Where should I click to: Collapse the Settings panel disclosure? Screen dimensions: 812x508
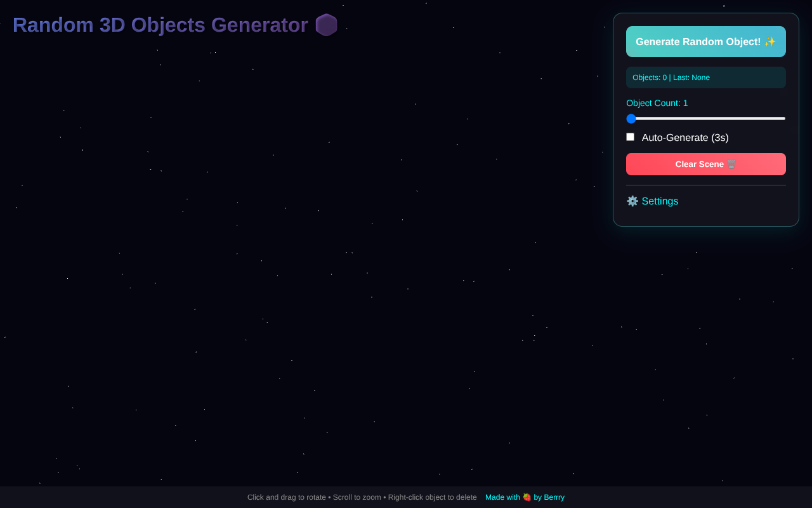[652, 201]
